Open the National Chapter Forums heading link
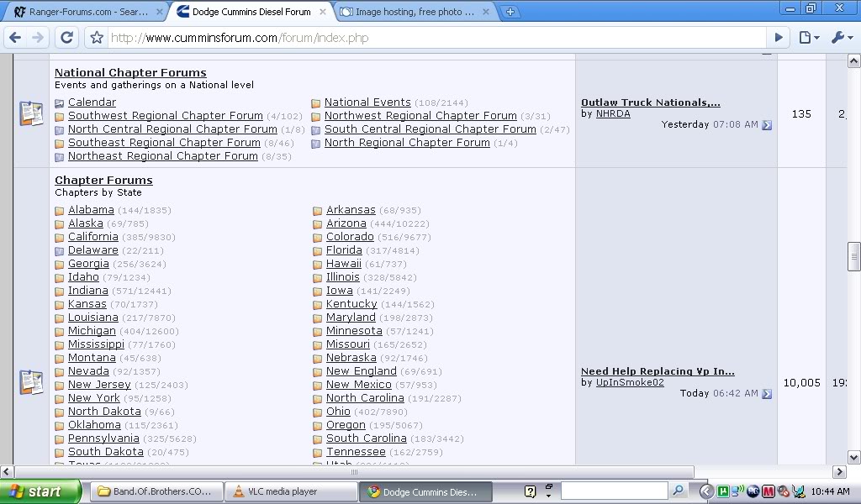 pos(130,72)
